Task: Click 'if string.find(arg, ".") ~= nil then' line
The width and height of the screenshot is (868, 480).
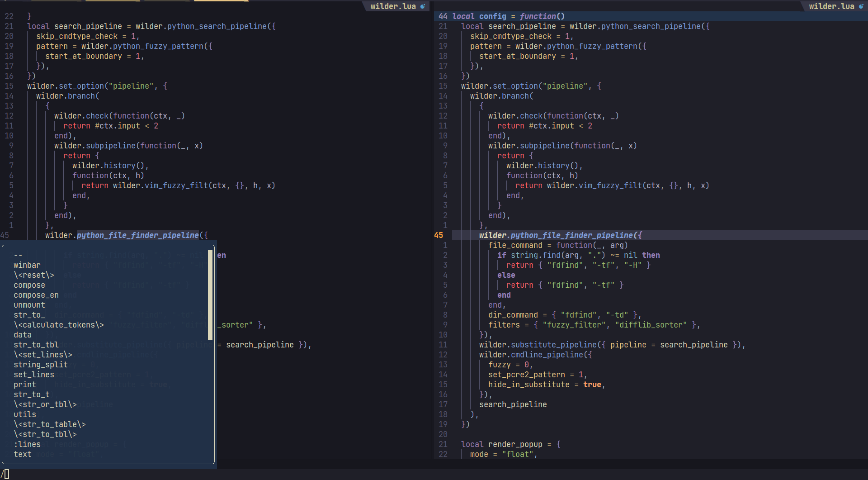Action: point(579,255)
